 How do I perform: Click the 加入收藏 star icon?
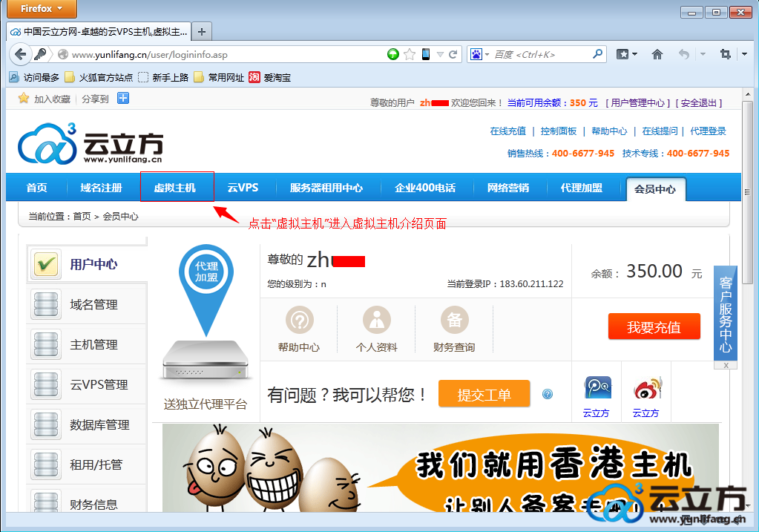pos(23,98)
